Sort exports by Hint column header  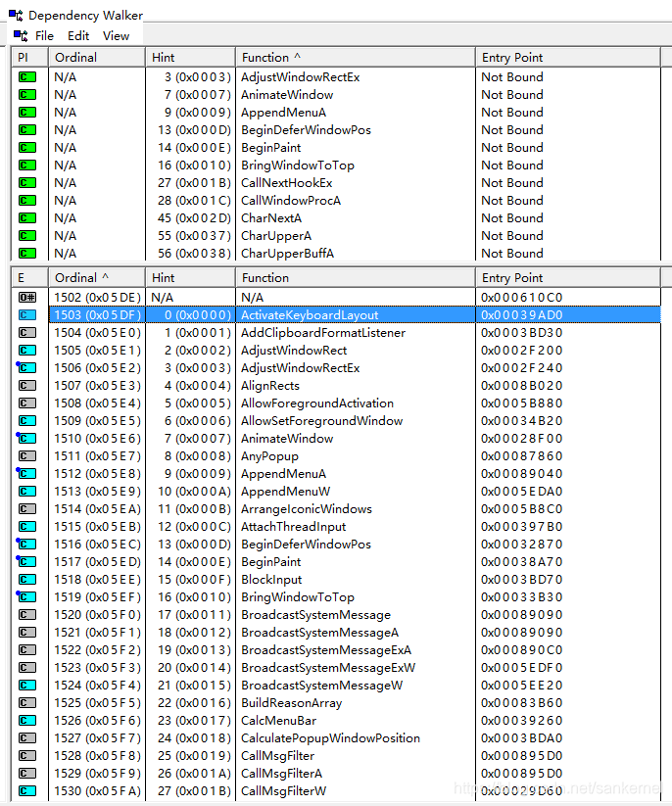190,277
